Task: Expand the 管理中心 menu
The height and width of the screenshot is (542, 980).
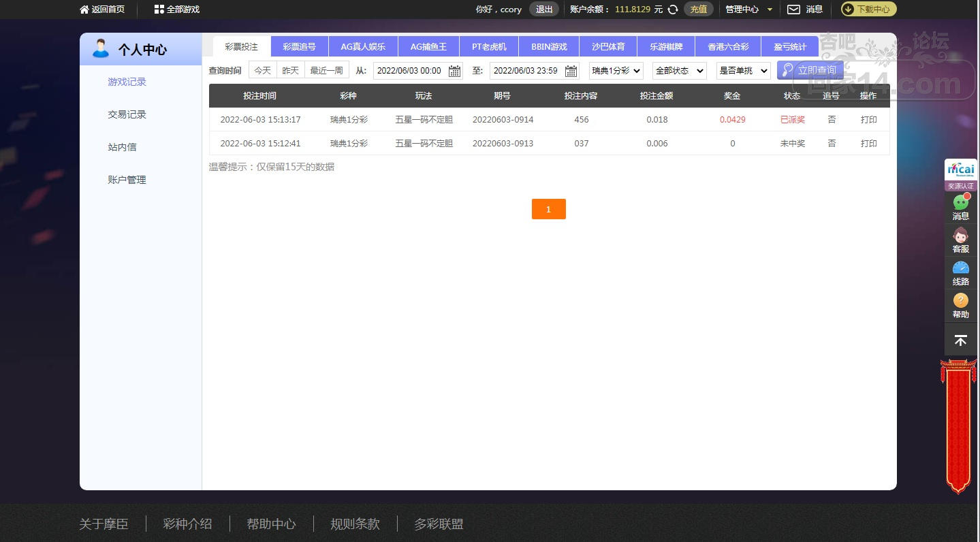Action: 748,10
